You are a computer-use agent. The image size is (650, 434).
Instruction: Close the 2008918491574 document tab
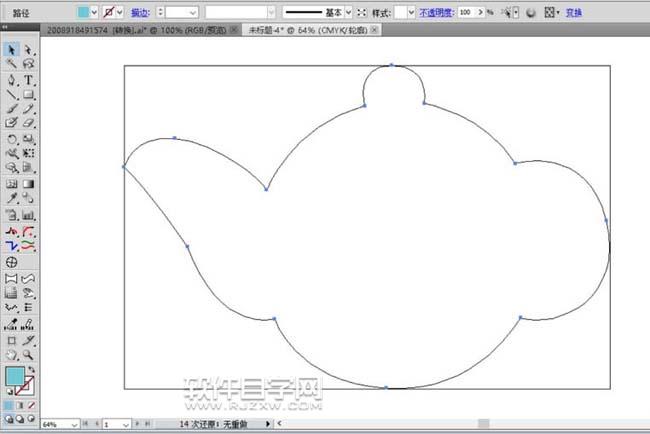pyautogui.click(x=234, y=30)
